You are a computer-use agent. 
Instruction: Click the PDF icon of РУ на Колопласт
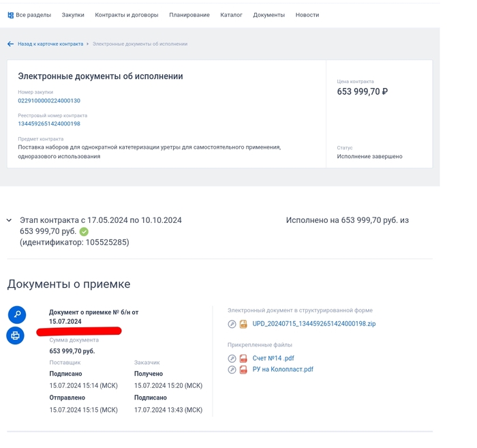(x=243, y=370)
